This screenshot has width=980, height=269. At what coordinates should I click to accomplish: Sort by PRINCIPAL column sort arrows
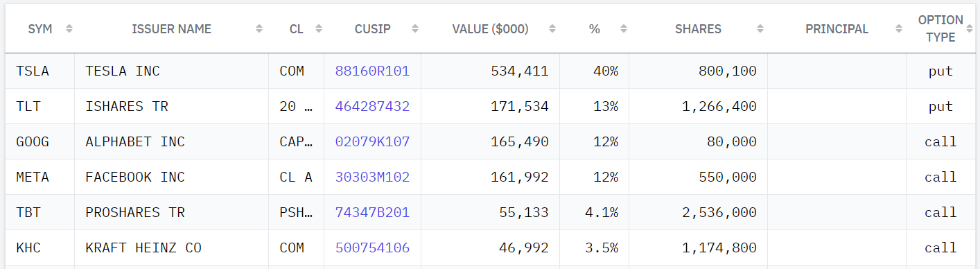click(899, 28)
